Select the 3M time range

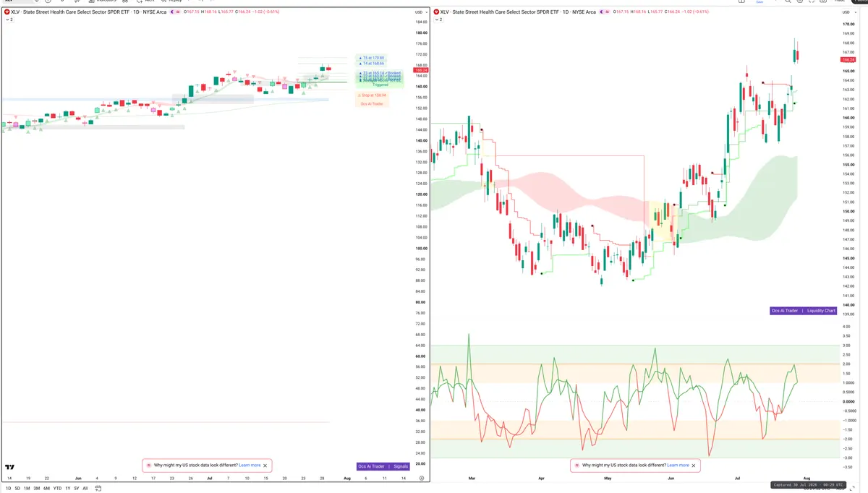[x=37, y=488]
